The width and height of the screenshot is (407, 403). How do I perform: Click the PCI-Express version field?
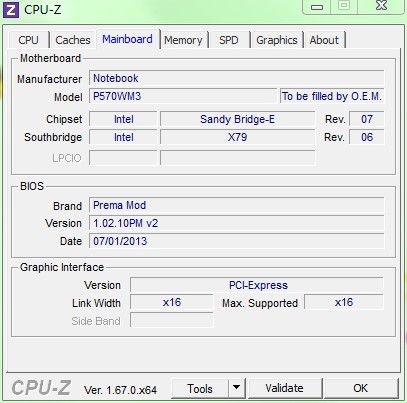tap(257, 285)
